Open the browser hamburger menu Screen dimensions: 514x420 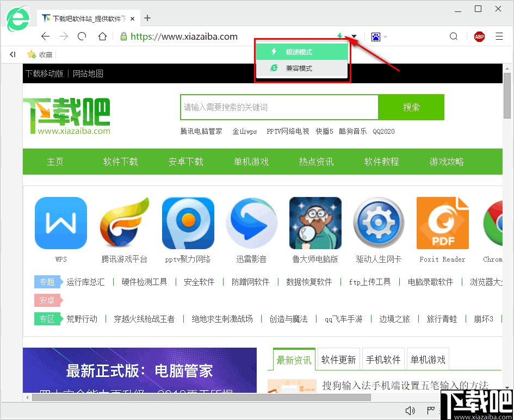(x=499, y=36)
